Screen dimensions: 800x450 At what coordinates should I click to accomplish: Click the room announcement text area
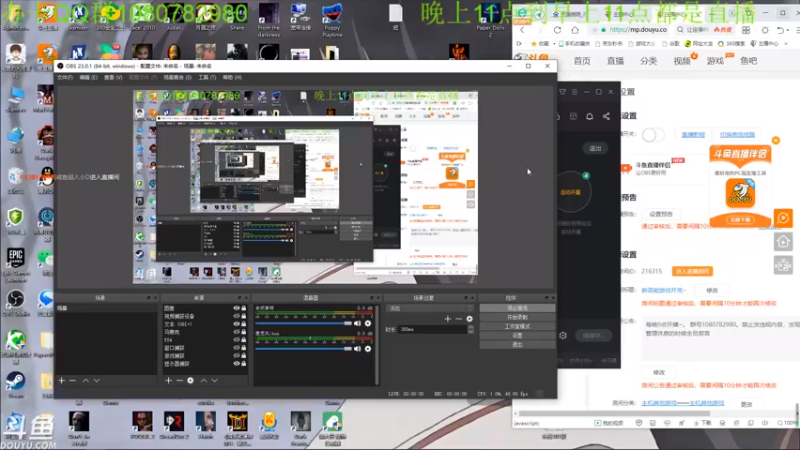719,339
